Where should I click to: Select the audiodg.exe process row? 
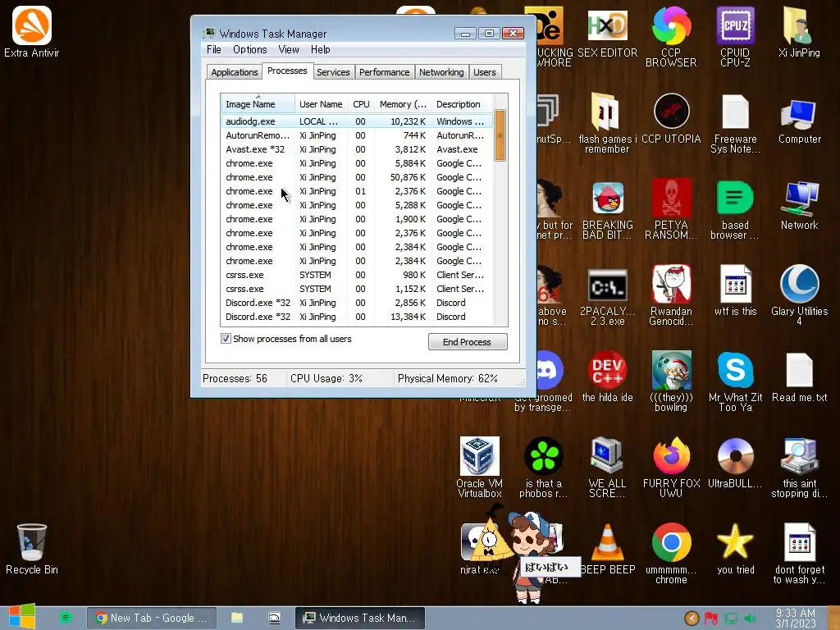pyautogui.click(x=357, y=121)
